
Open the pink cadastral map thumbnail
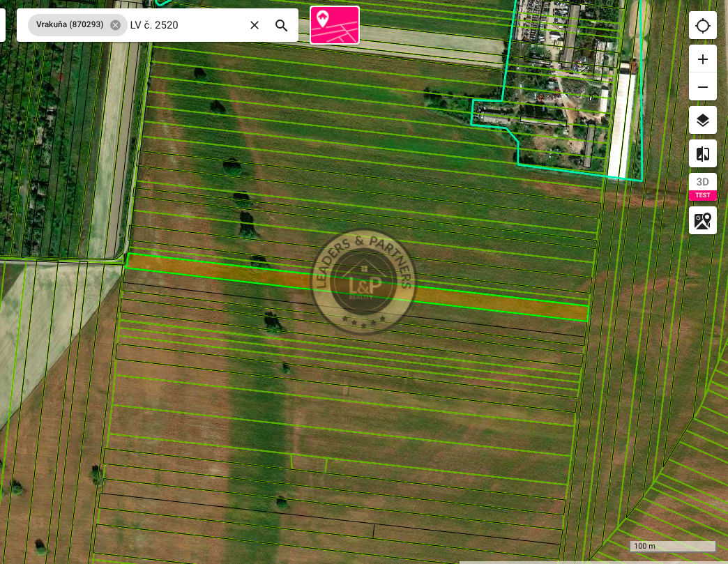[335, 25]
